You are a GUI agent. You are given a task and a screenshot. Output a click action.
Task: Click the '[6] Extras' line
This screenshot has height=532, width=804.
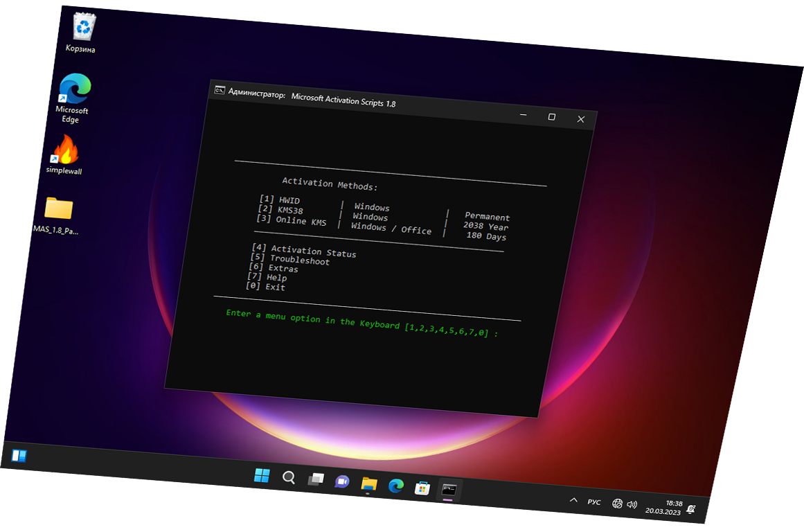(274, 267)
